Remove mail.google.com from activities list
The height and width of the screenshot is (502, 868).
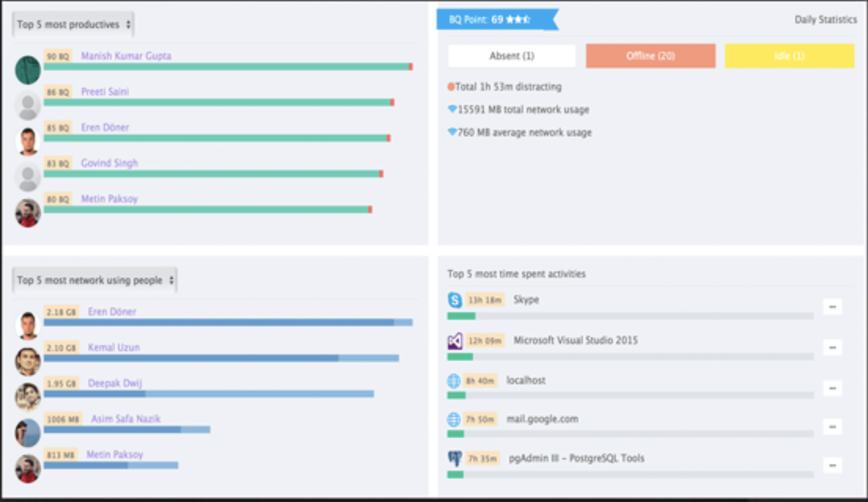[x=833, y=426]
